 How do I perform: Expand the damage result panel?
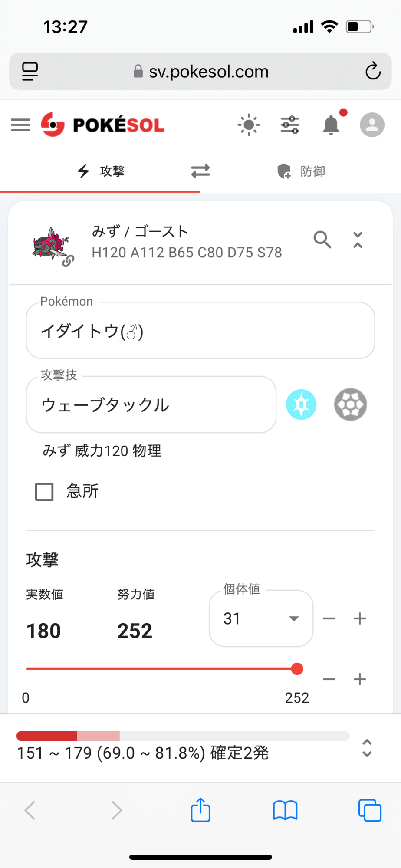pyautogui.click(x=367, y=748)
